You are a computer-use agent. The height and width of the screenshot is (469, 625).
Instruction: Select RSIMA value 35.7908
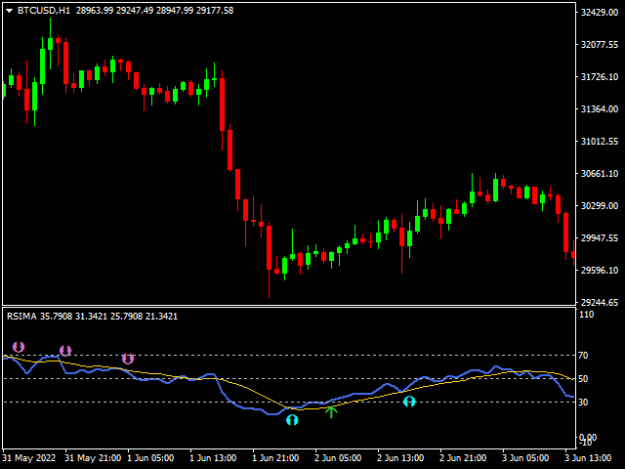pyautogui.click(x=56, y=316)
